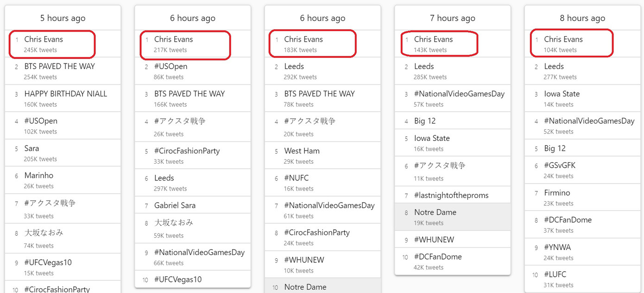This screenshot has width=644, height=293.
Task: Click the "8 hours ago" column header
Action: pyautogui.click(x=582, y=18)
